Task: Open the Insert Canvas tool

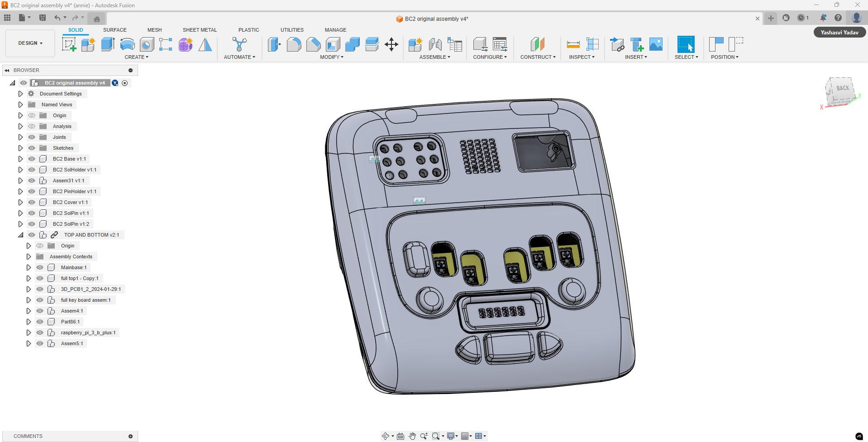Action: coord(656,44)
